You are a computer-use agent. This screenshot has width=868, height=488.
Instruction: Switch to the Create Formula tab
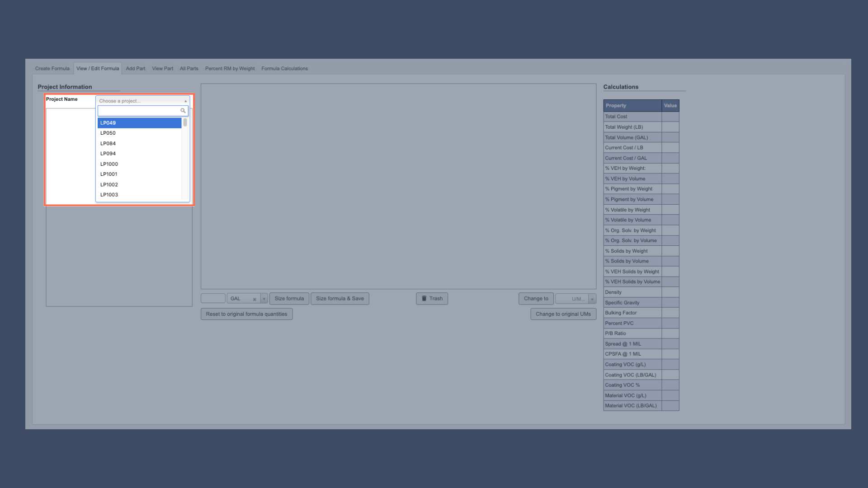tap(52, 68)
